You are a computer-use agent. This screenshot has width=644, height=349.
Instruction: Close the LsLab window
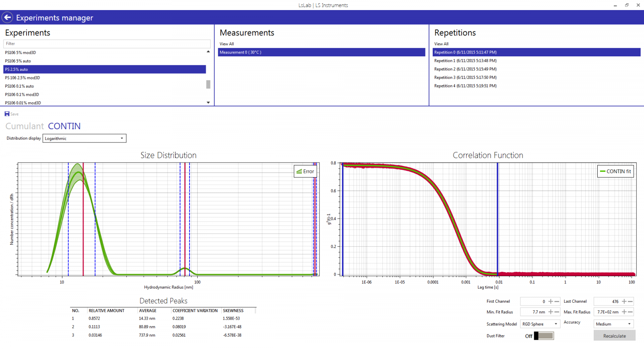638,5
